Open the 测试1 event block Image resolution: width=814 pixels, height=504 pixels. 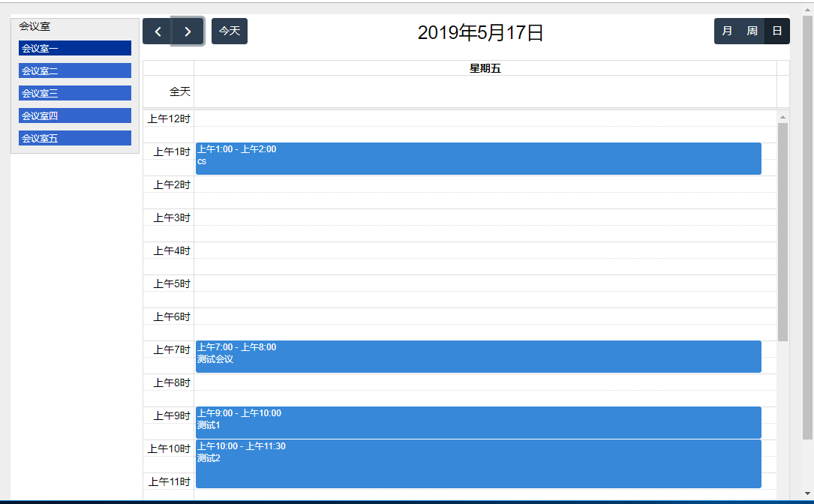477,422
